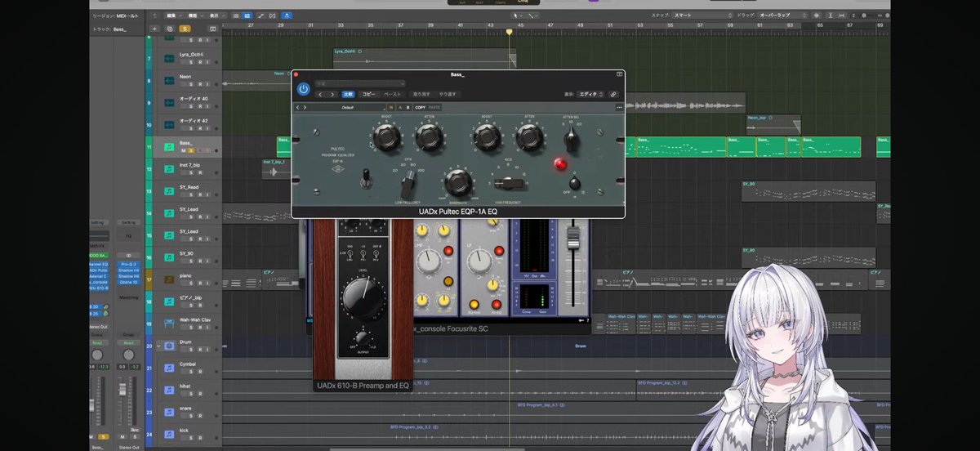Image resolution: width=980 pixels, height=451 pixels.
Task: Click the Cymbal track icon
Action: (168, 368)
